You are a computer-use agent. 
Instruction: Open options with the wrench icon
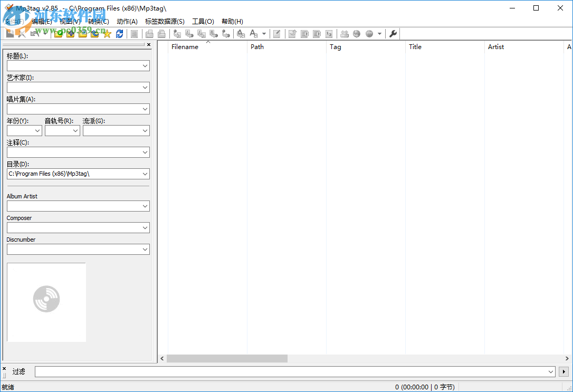[393, 34]
